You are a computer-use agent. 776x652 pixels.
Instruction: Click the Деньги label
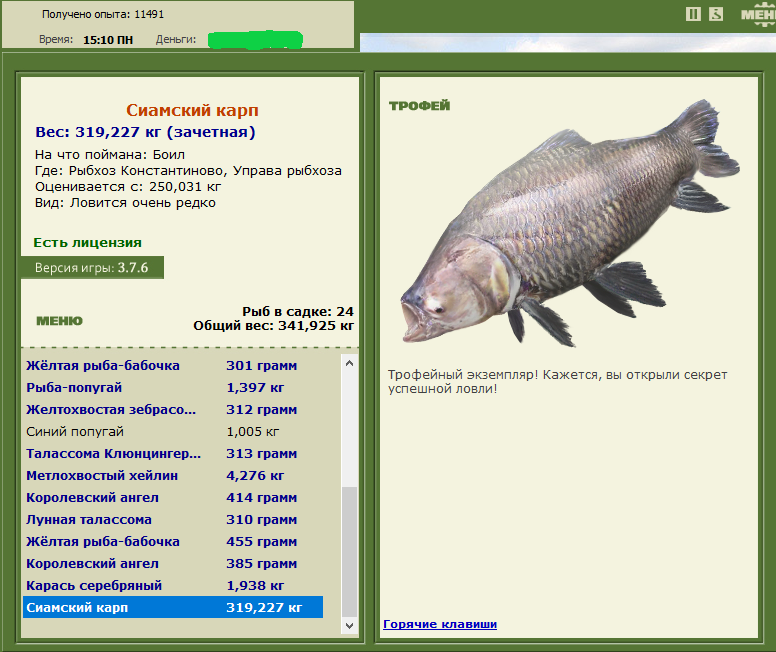176,40
